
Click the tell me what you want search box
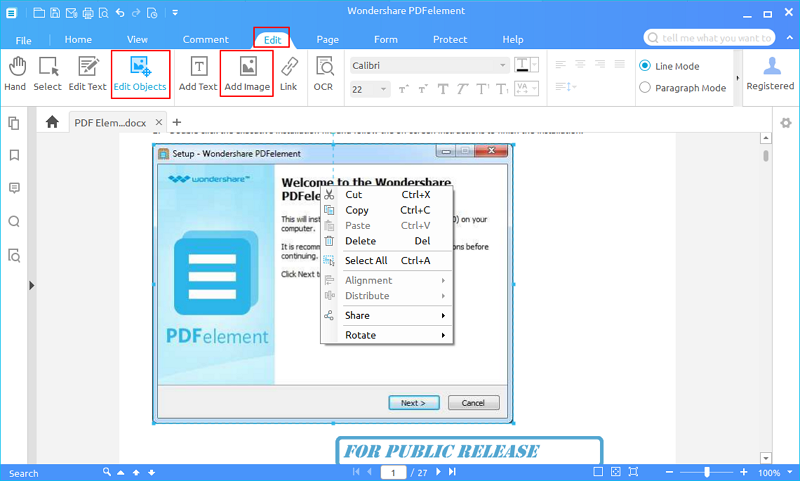tap(710, 38)
